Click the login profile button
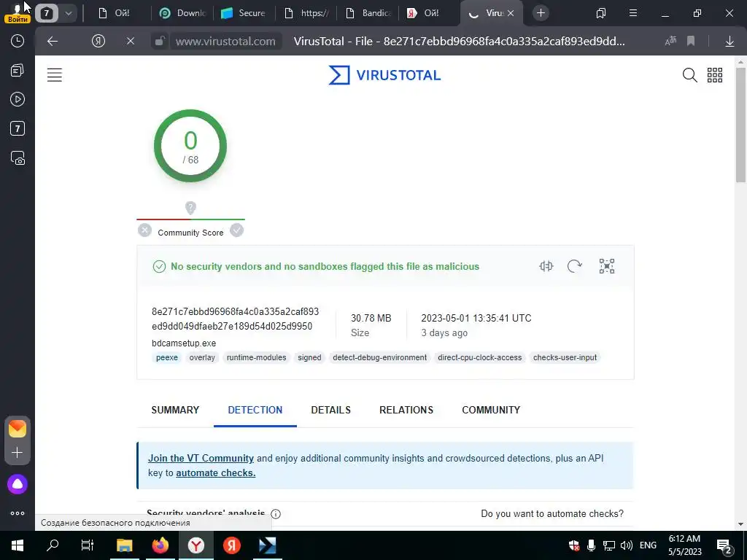Image resolution: width=747 pixels, height=560 pixels. [18, 13]
